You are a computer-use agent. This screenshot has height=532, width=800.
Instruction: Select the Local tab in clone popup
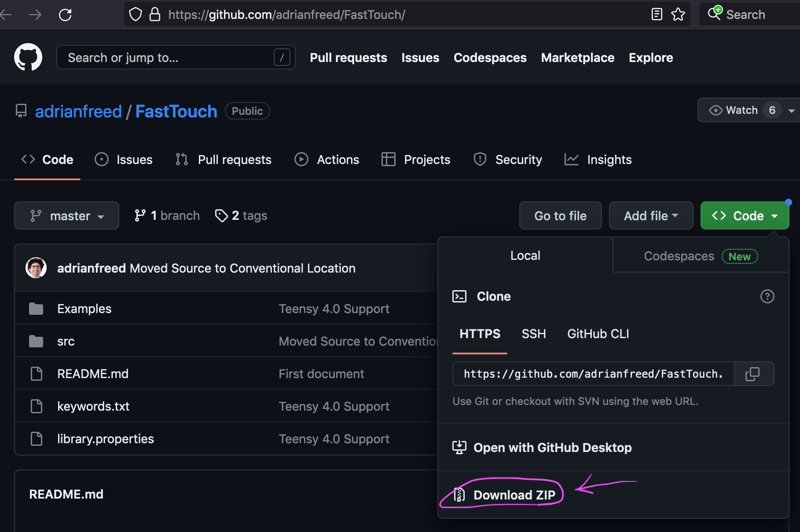tap(525, 255)
